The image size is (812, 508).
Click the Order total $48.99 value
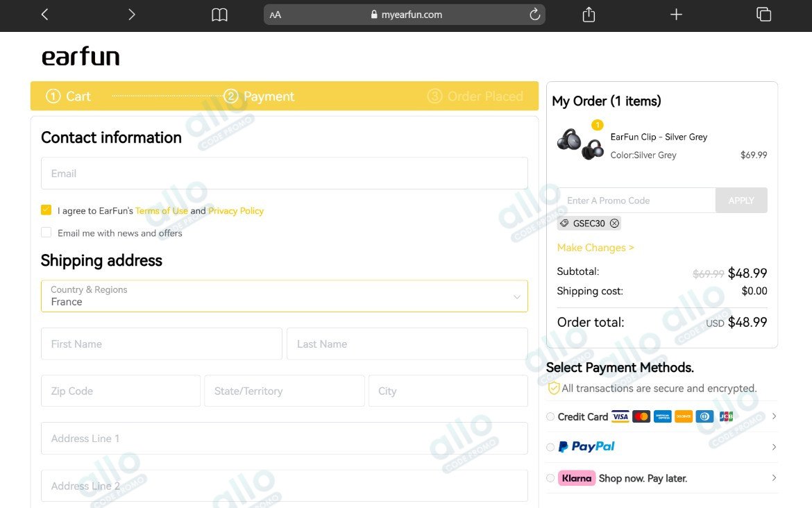(747, 322)
